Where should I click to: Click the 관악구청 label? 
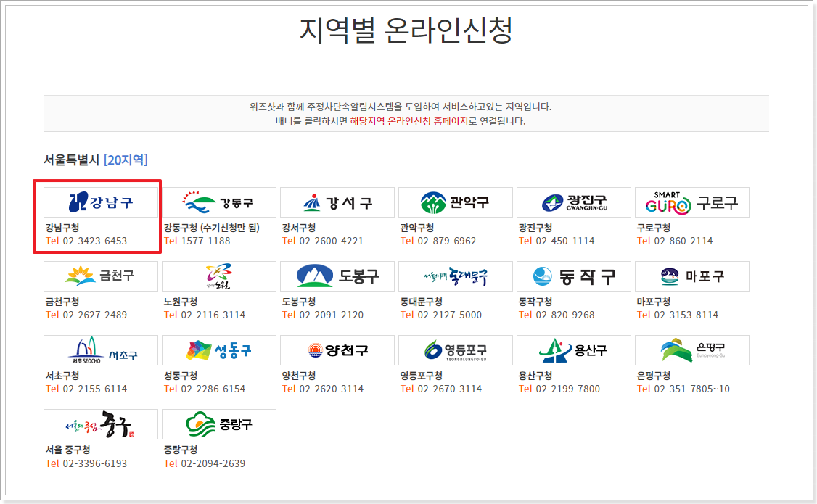416,228
